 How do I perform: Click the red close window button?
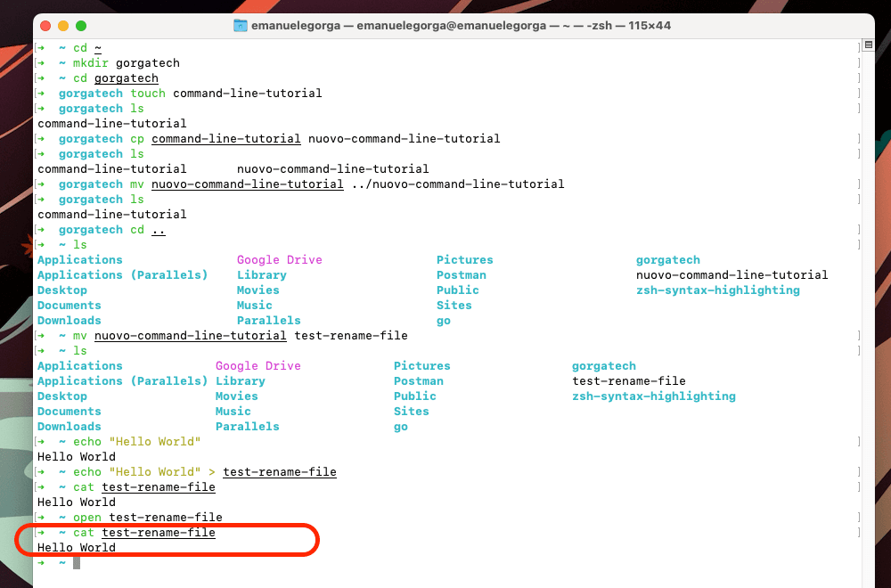pos(45,26)
